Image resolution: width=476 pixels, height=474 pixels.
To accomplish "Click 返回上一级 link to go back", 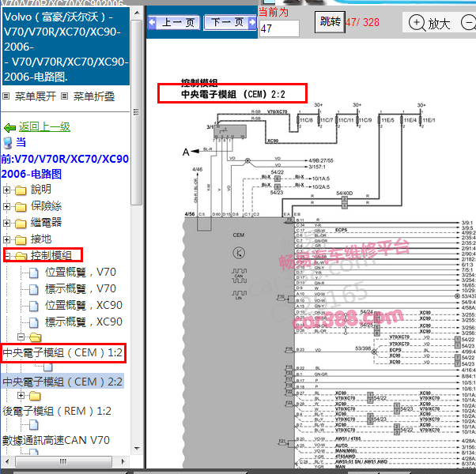I will pyautogui.click(x=44, y=126).
